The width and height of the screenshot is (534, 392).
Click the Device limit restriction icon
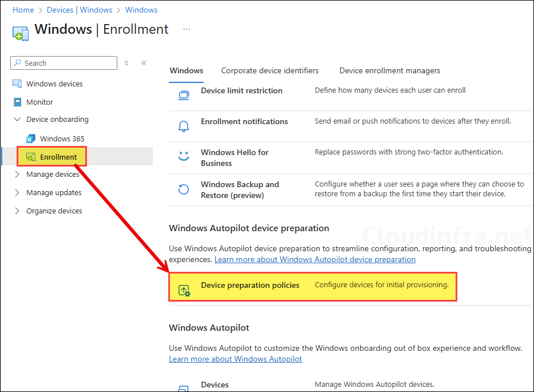pos(184,94)
